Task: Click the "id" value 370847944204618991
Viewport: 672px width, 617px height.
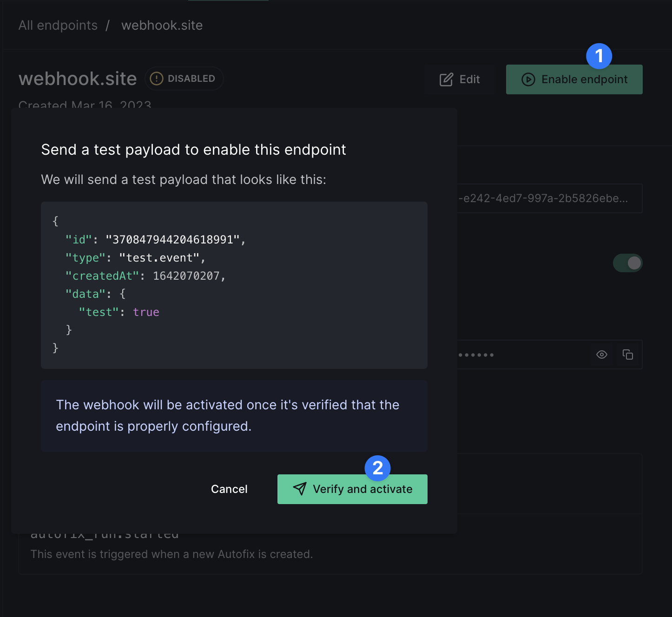Action: (x=172, y=240)
